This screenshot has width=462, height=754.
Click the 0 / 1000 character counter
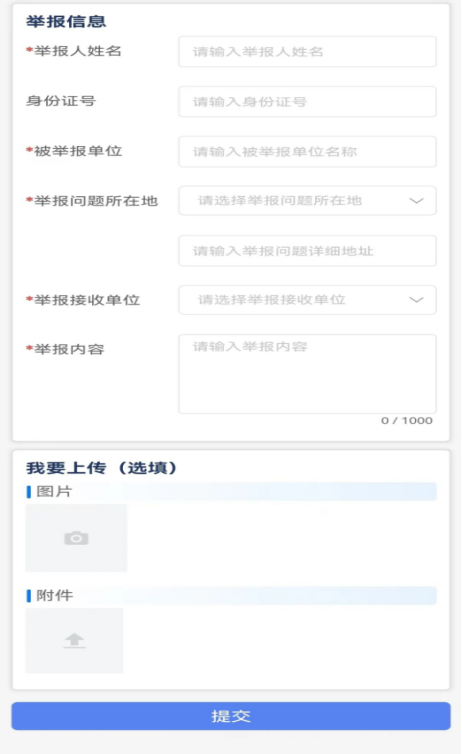(x=407, y=421)
